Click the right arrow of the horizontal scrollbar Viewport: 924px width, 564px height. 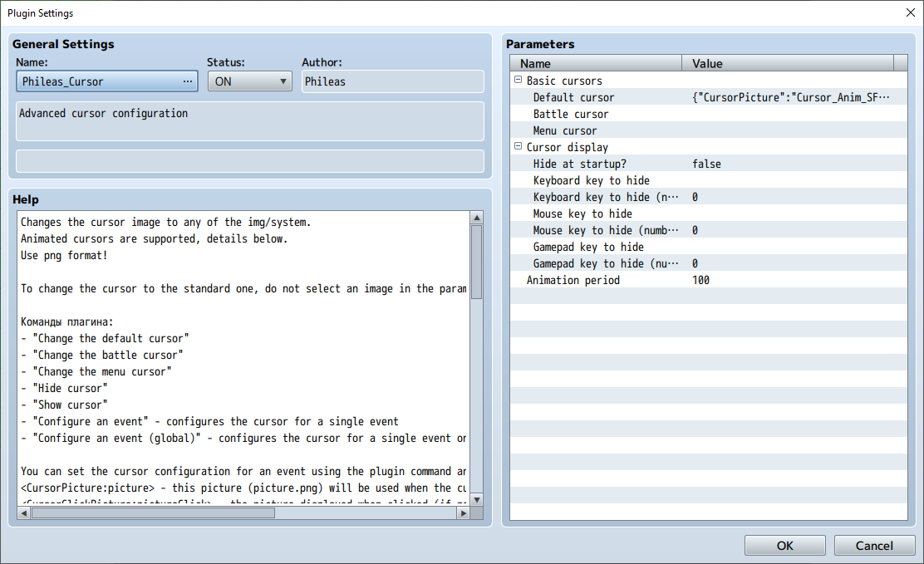(464, 513)
